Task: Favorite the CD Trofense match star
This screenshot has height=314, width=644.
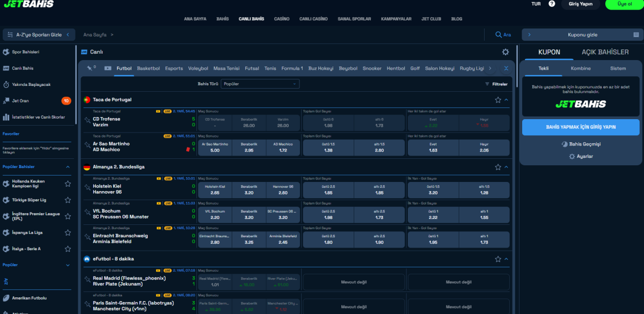Action: pyautogui.click(x=87, y=121)
